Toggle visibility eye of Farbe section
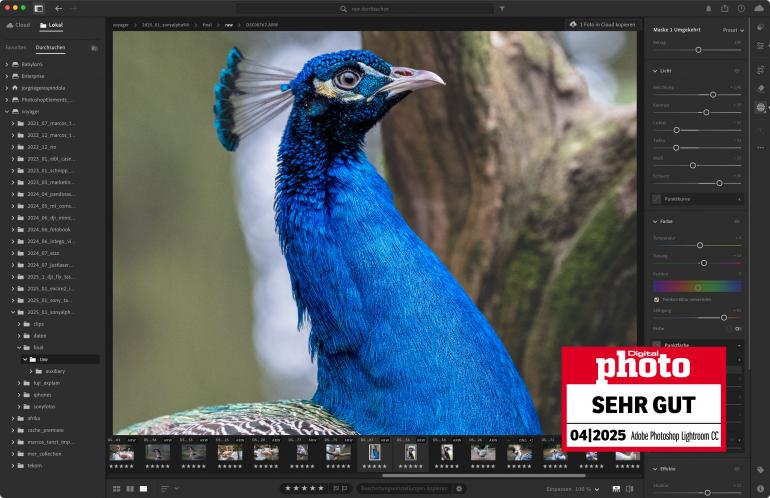This screenshot has width=770, height=498. (737, 221)
